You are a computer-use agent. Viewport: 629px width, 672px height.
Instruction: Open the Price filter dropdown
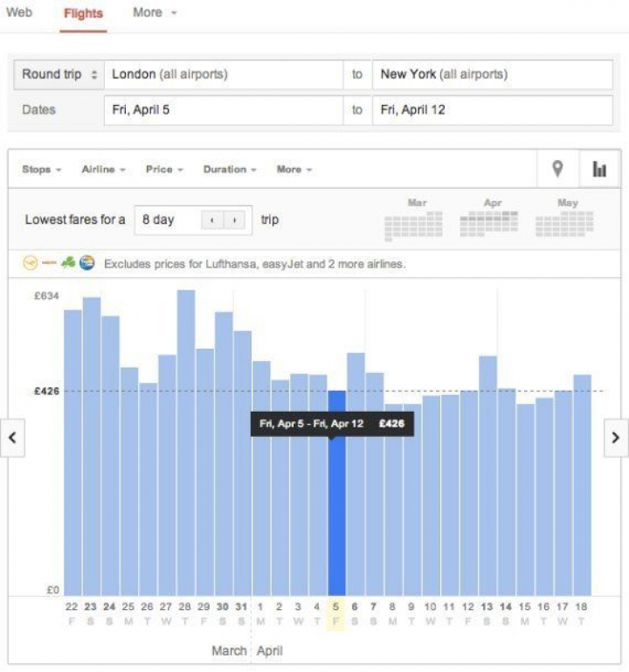(x=164, y=170)
